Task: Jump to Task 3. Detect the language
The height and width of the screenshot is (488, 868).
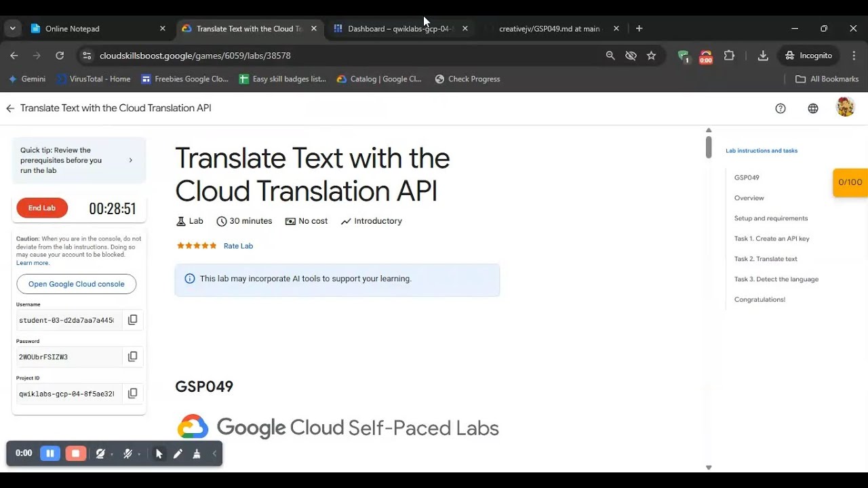Action: (x=776, y=279)
